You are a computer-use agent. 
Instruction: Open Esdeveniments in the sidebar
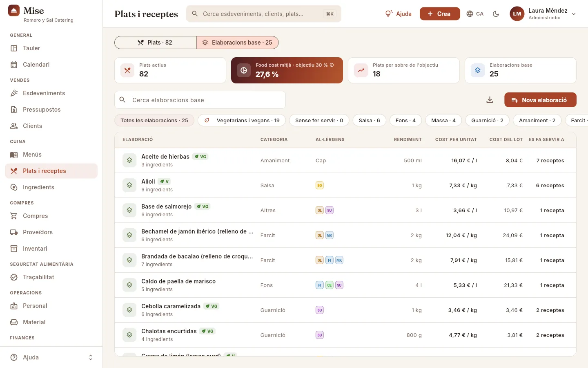[x=51, y=93]
